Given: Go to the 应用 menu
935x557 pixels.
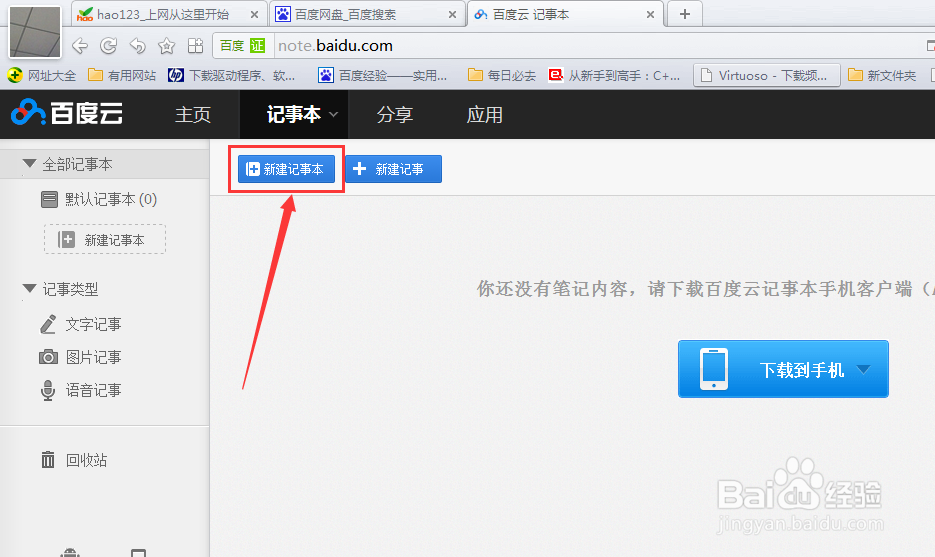Looking at the screenshot, I should [484, 115].
